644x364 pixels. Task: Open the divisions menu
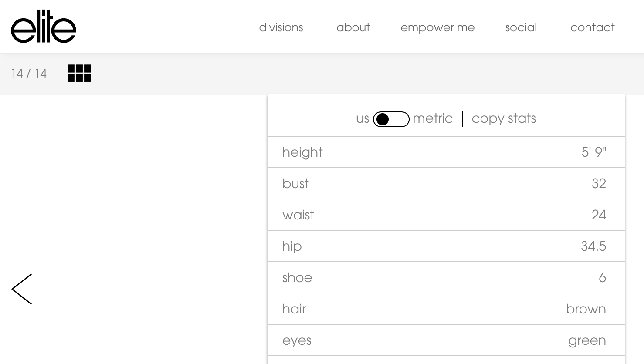tap(281, 27)
